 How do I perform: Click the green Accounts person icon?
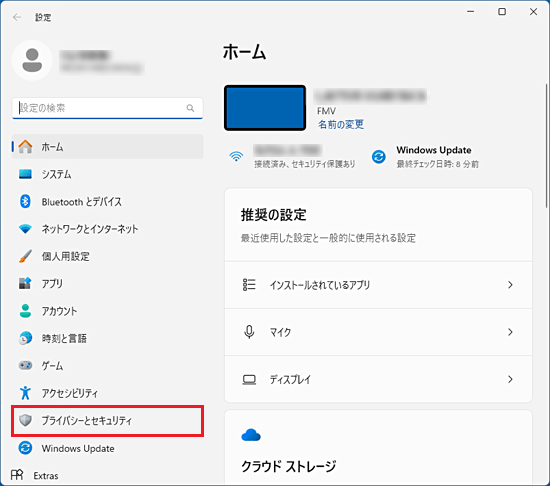[25, 311]
